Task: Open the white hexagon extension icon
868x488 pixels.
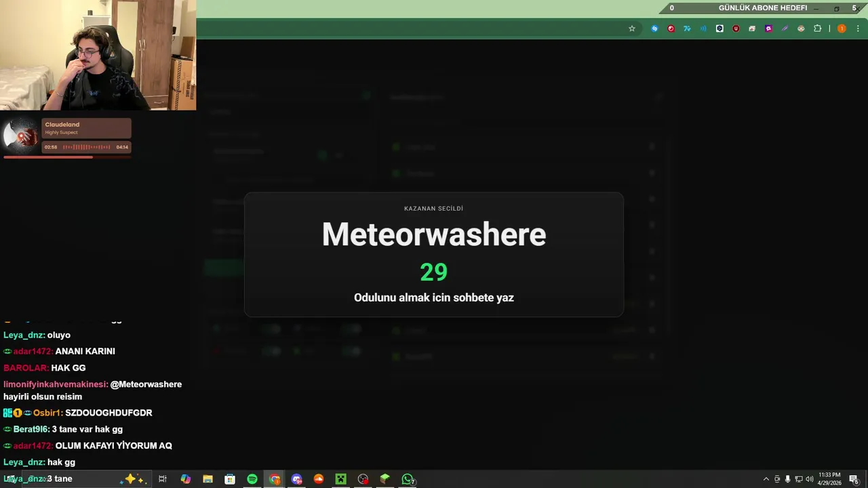Action: (719, 28)
